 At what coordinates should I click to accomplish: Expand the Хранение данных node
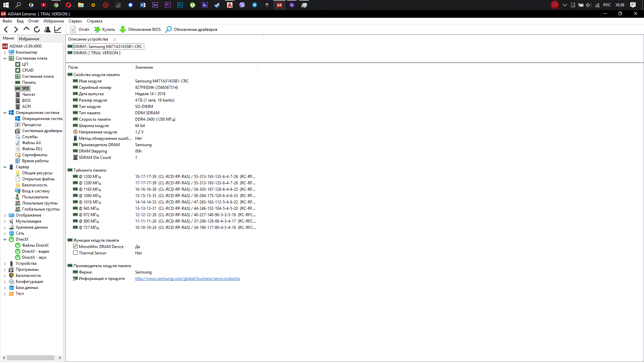[x=5, y=227]
